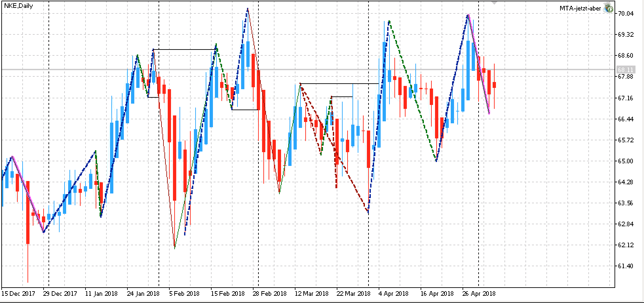Click the 28 Feb 2018 date label
644x303 pixels.
(270, 293)
